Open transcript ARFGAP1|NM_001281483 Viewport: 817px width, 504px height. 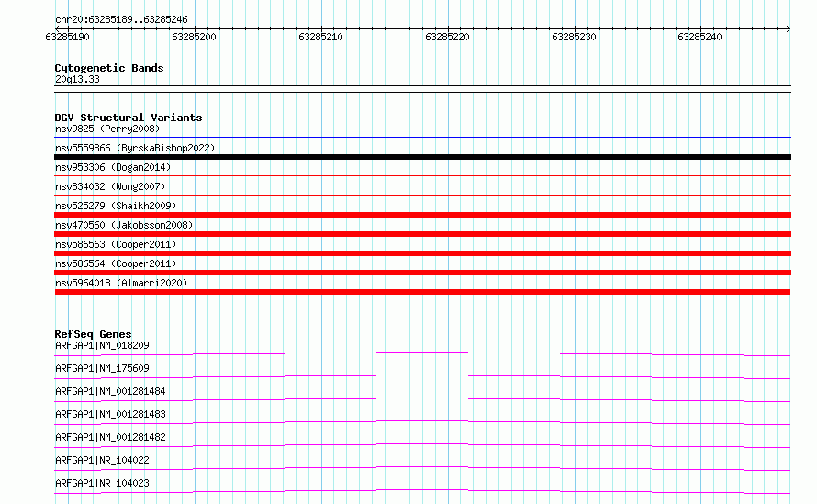pyautogui.click(x=110, y=414)
